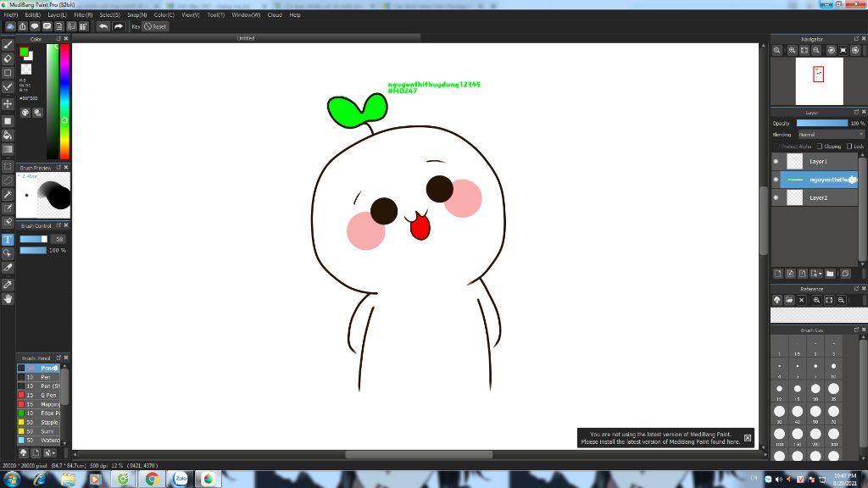Open the Filter menu
The height and width of the screenshot is (488, 868).
[x=83, y=15]
